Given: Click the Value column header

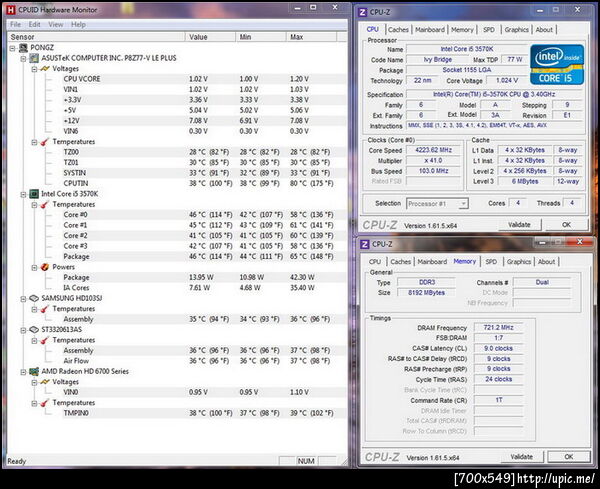Looking at the screenshot, I should click(x=210, y=37).
